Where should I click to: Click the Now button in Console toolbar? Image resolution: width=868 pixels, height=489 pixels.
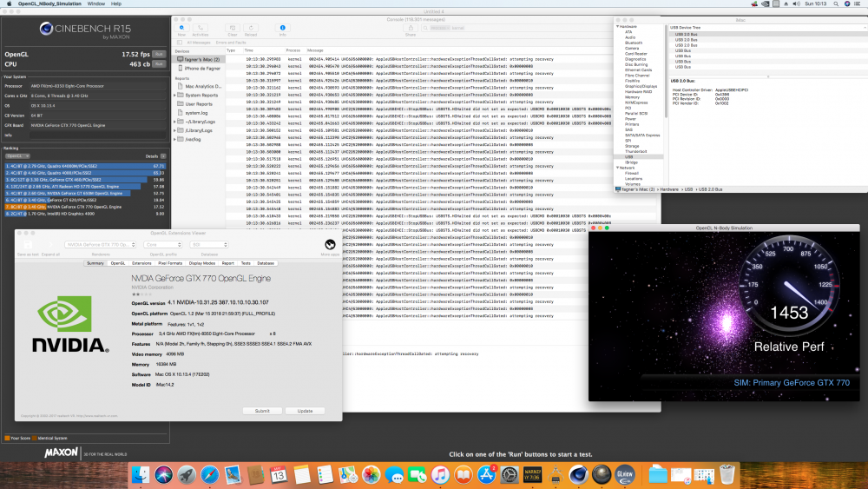(x=181, y=29)
